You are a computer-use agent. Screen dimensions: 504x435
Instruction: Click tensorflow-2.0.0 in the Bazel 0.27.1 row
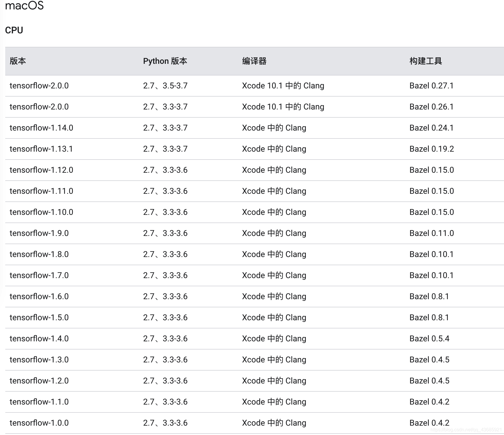(39, 86)
